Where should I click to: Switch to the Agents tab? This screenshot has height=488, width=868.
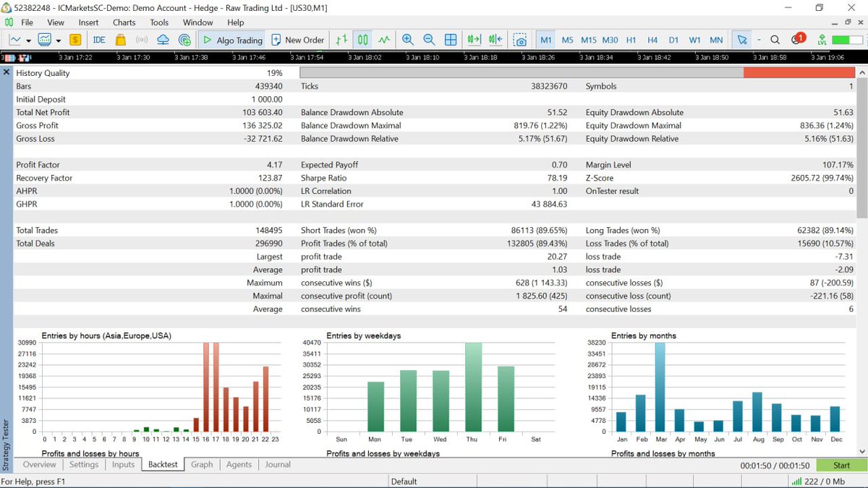coord(239,464)
